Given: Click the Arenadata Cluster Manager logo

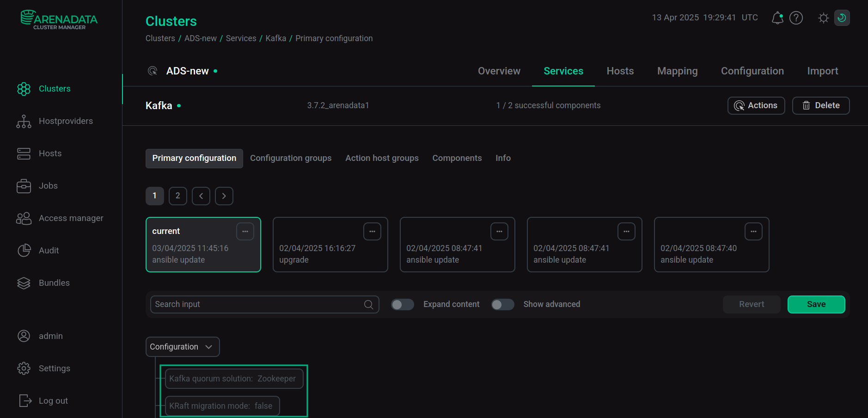Looking at the screenshot, I should [59, 20].
